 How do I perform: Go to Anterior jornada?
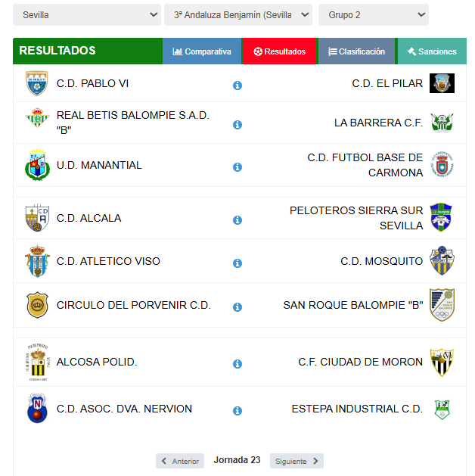click(180, 461)
